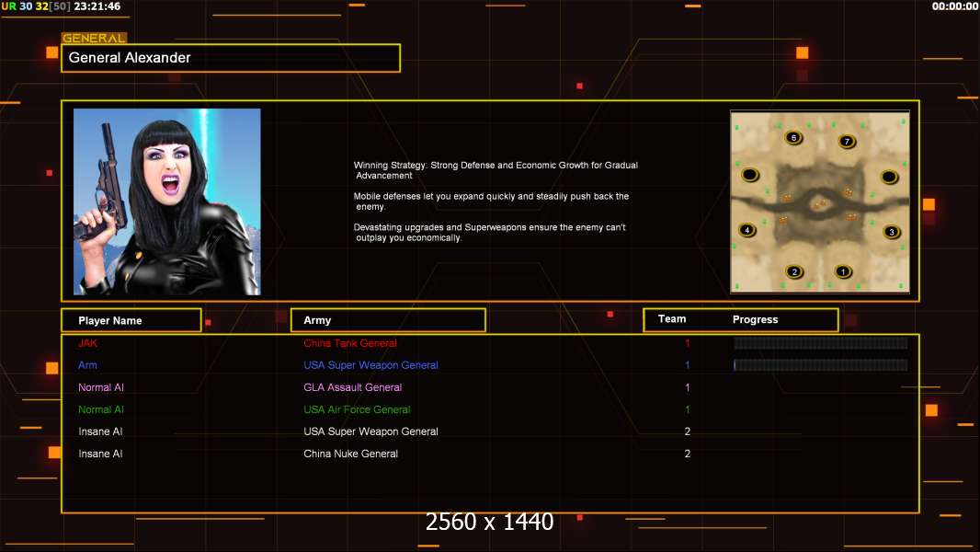Click the Player Name column header
Viewport: 980px width, 552px height.
pos(131,320)
